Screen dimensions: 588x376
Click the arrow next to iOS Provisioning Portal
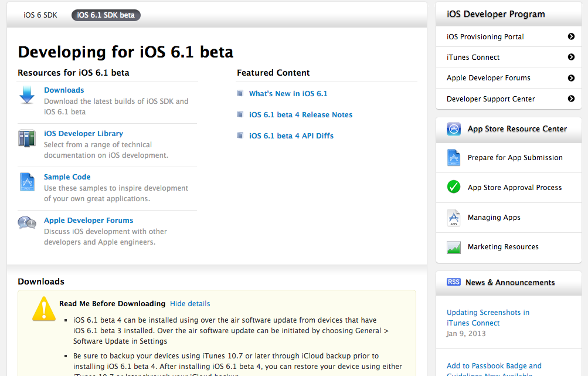(x=571, y=36)
